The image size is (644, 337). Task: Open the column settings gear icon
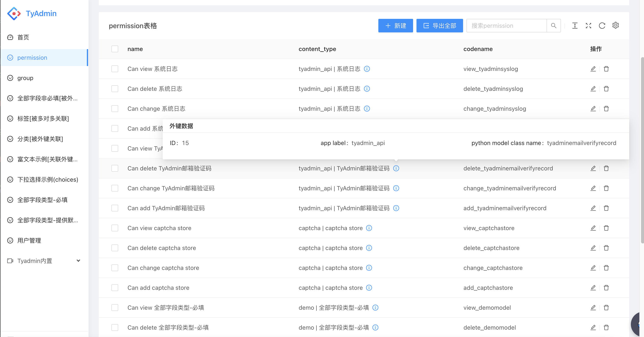tap(615, 25)
